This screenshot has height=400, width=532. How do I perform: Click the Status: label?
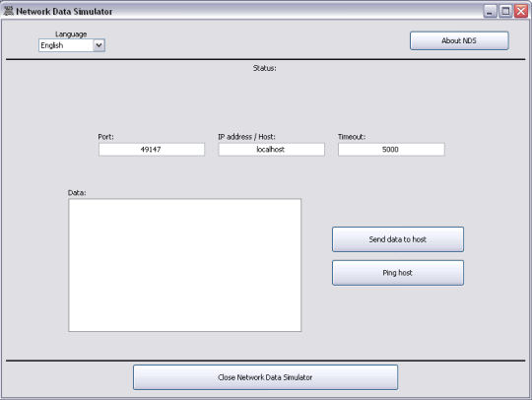pos(265,68)
